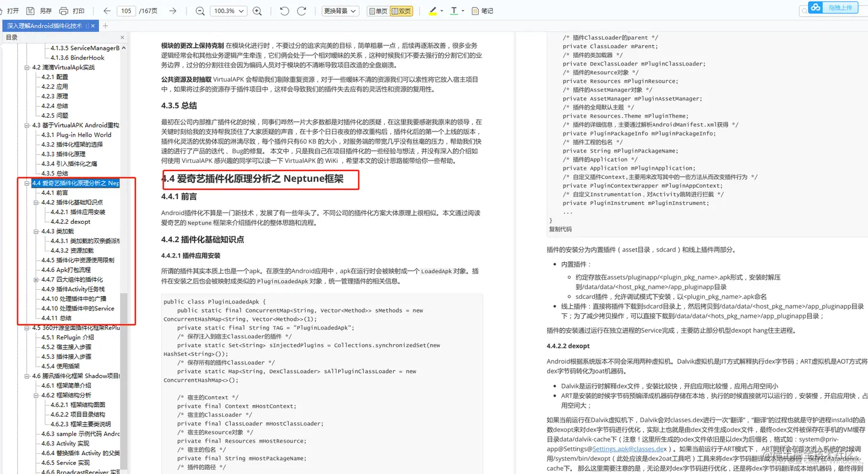Open the 更换背景 background dropdown
Screen dimensions: 868x474
pos(340,11)
